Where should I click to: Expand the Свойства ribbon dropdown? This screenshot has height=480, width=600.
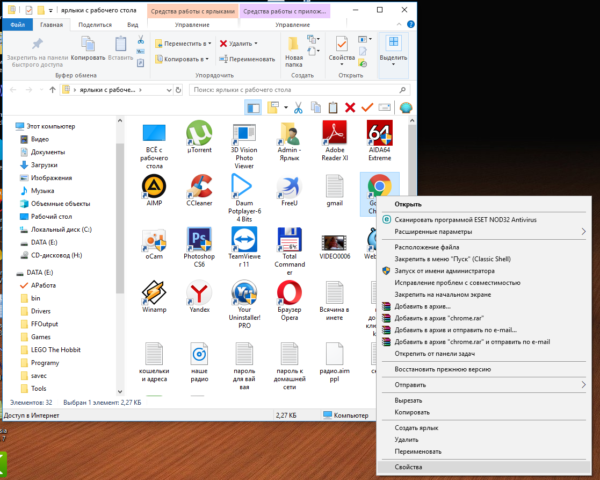342,65
